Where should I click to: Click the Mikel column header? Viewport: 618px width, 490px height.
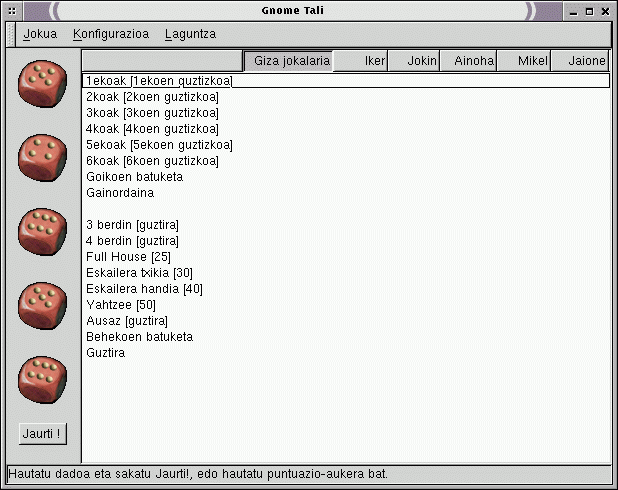(x=523, y=61)
